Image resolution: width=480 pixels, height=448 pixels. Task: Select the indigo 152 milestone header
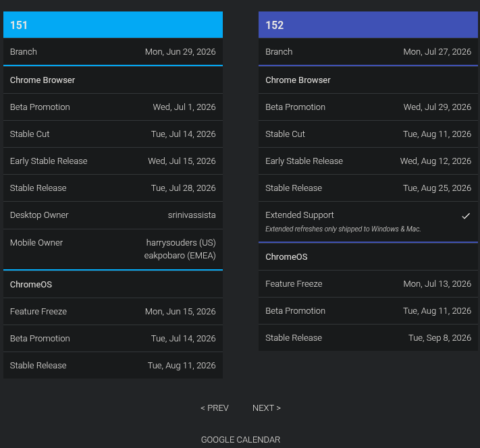[368, 25]
